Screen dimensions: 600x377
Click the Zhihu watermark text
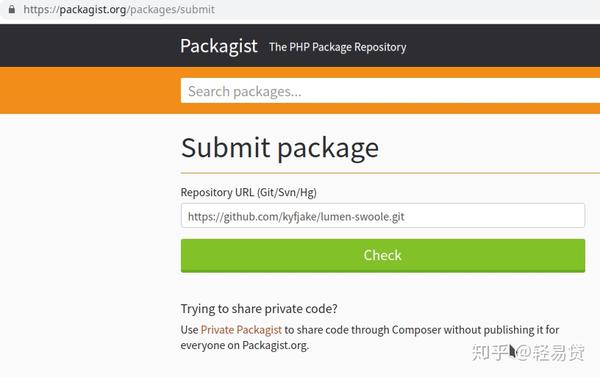click(x=528, y=352)
